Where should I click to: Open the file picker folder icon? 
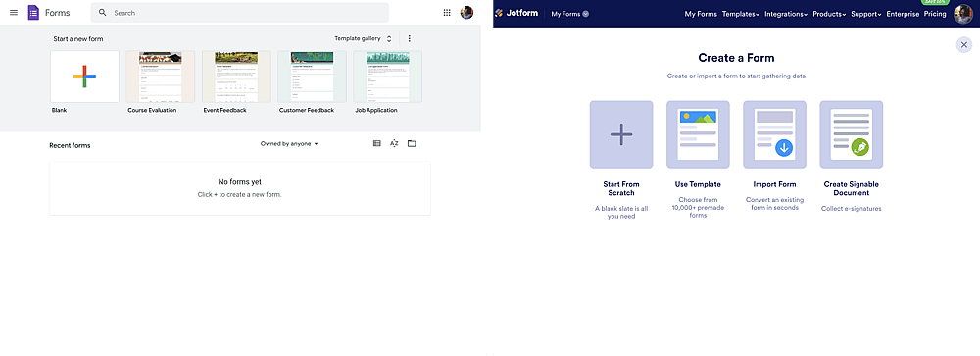412,143
